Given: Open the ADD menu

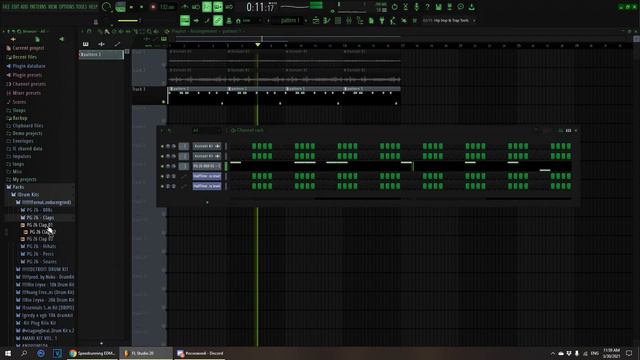Looking at the screenshot, I should point(24,7).
